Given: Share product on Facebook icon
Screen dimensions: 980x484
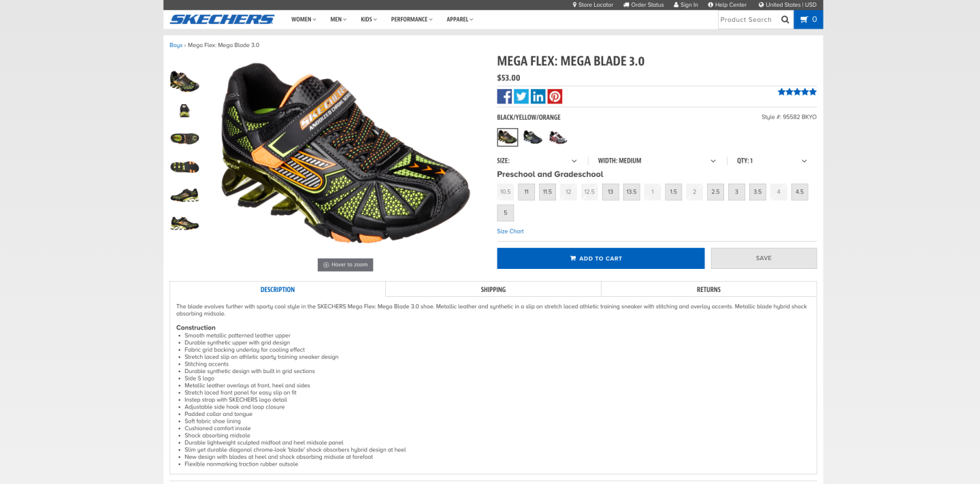Looking at the screenshot, I should tap(504, 97).
